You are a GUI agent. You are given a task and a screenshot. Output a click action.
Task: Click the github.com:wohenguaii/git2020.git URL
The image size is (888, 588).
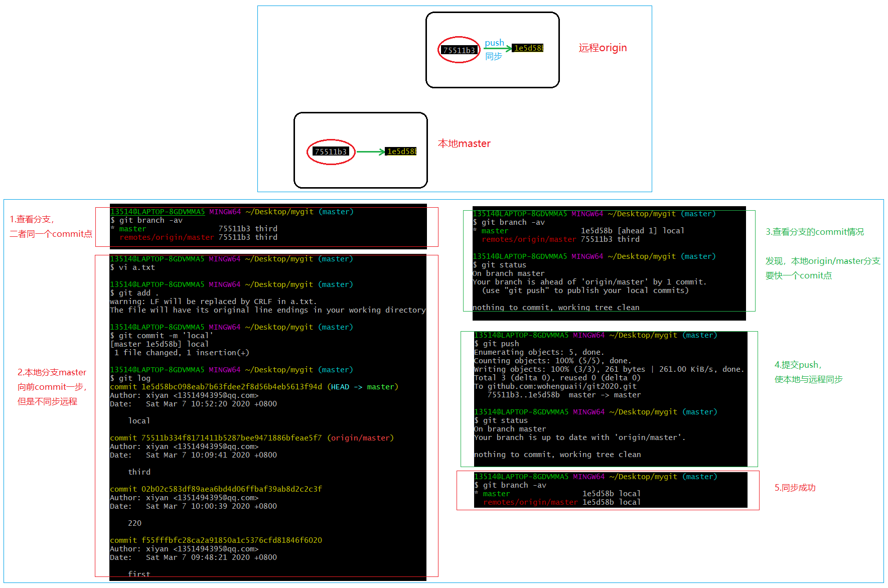tap(562, 386)
